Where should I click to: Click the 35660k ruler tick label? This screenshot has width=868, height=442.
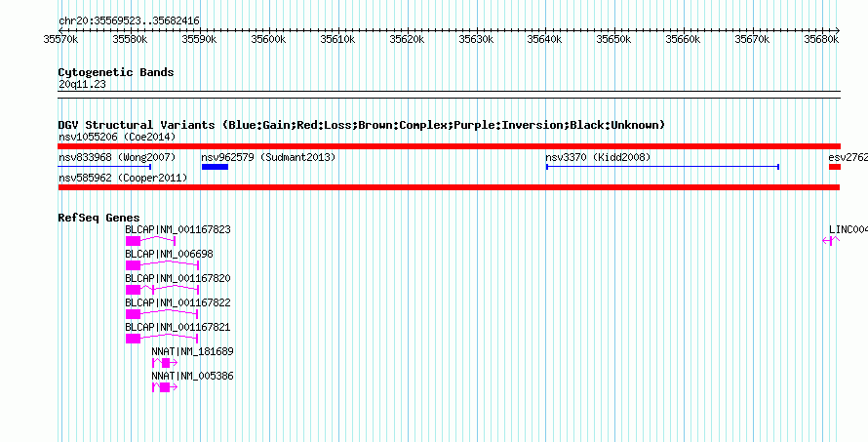click(683, 39)
